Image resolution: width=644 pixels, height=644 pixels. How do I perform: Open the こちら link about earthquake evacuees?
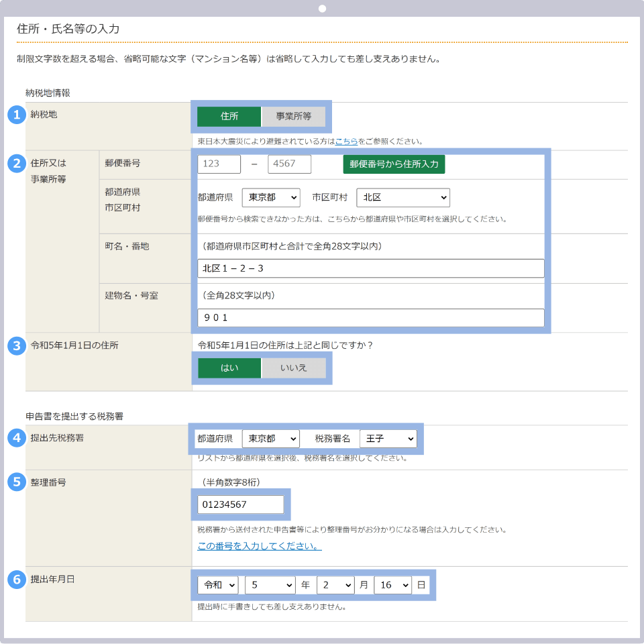coord(346,142)
